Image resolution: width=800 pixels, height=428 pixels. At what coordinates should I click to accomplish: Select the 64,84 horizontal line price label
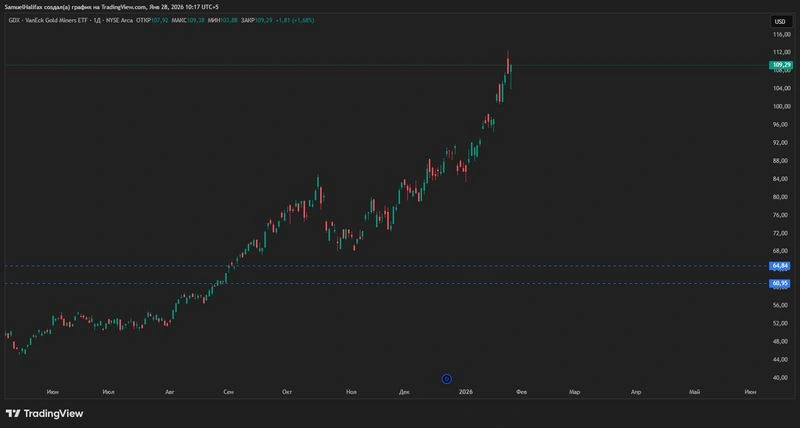pos(780,266)
